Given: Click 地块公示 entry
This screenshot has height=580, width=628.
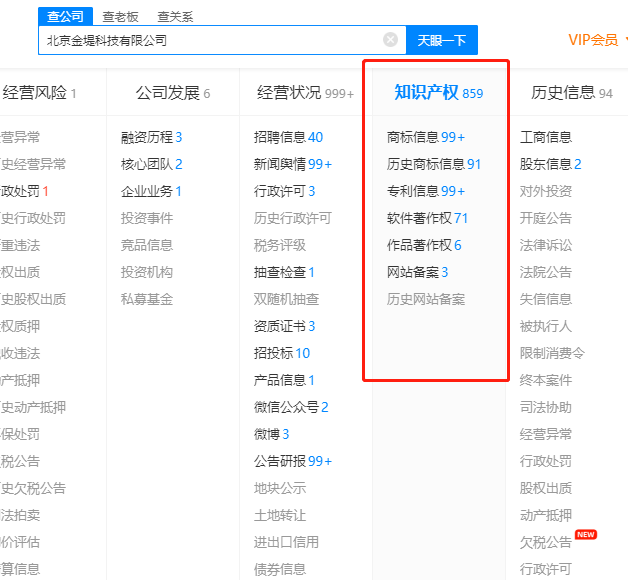Looking at the screenshot, I should pos(280,488).
